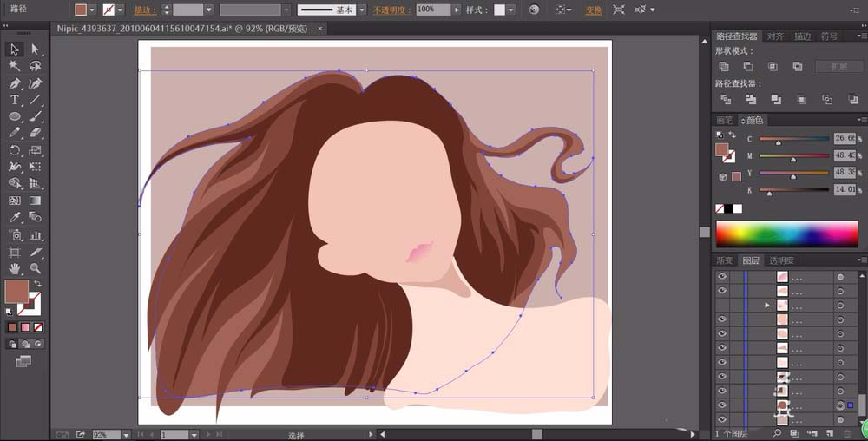The image size is (868, 441).
Task: Switch to the 透明度 (Transparency) tab
Action: (781, 260)
